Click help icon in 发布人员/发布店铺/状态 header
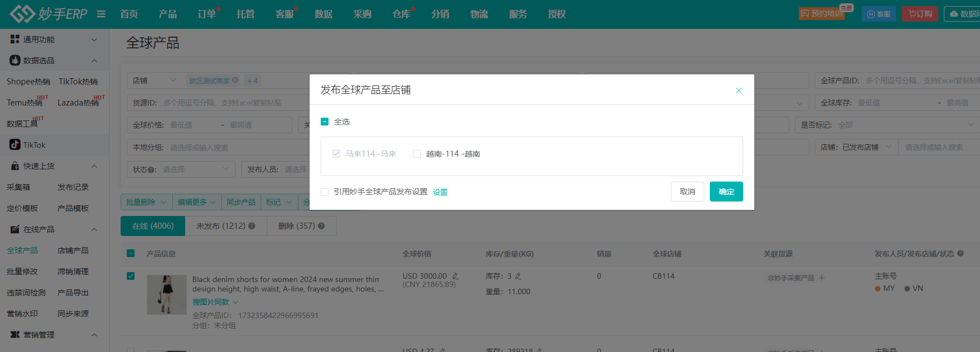The image size is (980, 352). pyautogui.click(x=961, y=254)
